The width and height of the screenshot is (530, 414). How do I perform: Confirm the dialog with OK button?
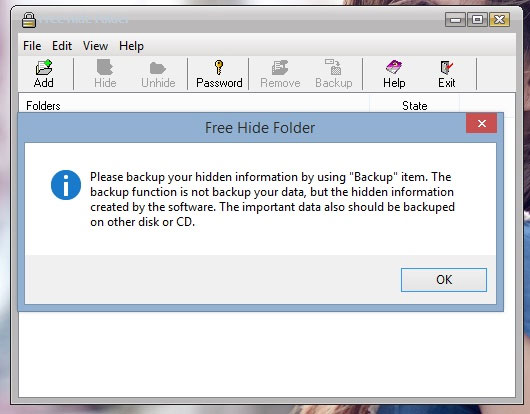pos(444,280)
